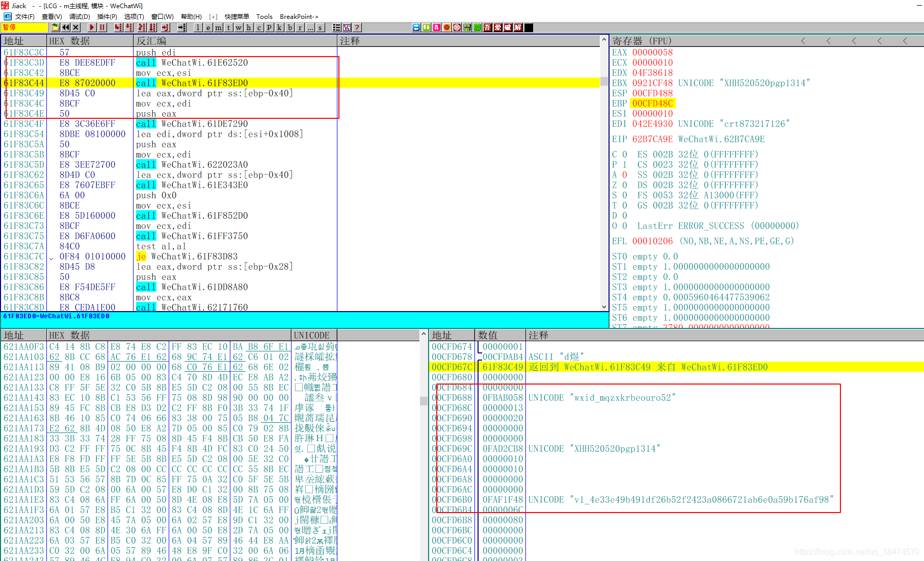Open the 插件(P) menu
This screenshot has height=561, width=924.
coord(107,17)
